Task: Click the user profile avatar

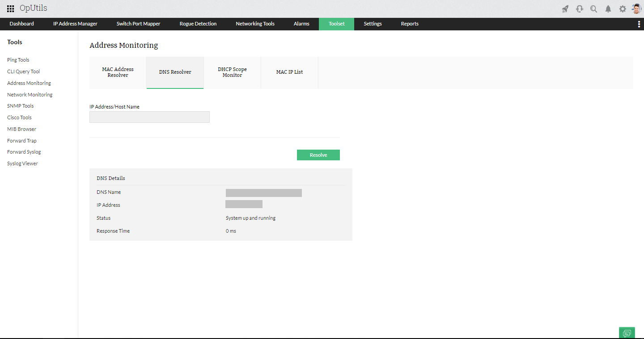Action: [x=636, y=8]
